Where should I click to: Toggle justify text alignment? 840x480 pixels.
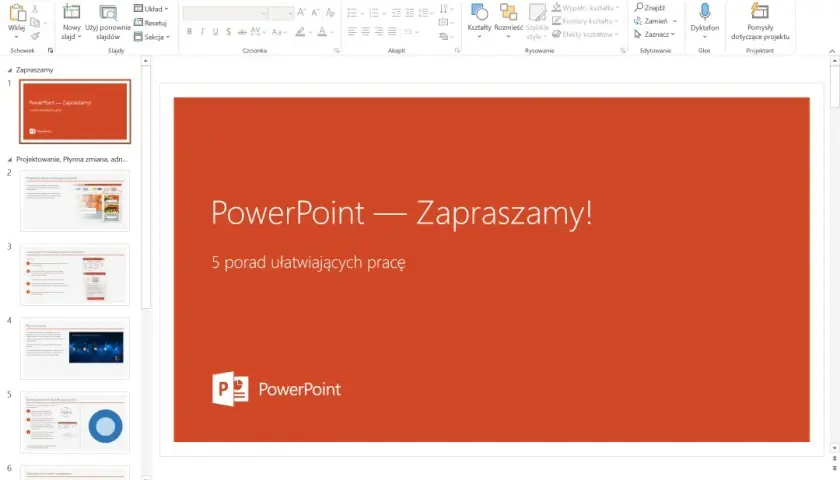[392, 32]
